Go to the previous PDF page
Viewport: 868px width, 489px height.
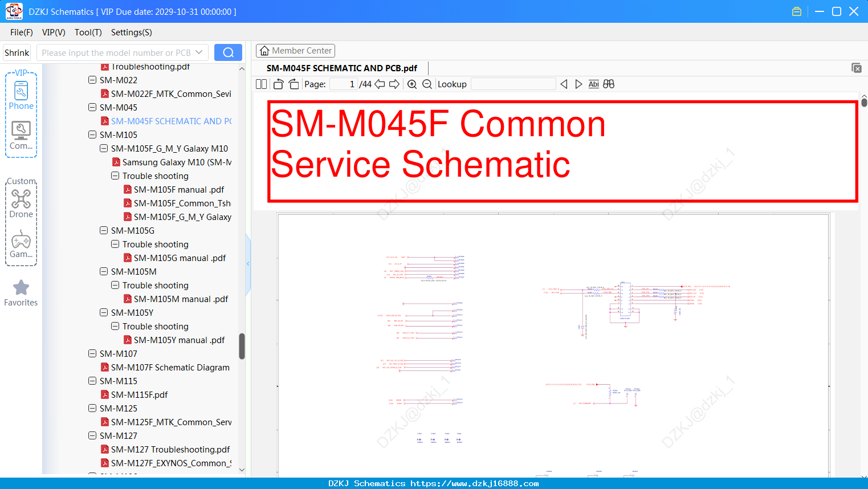click(x=380, y=84)
